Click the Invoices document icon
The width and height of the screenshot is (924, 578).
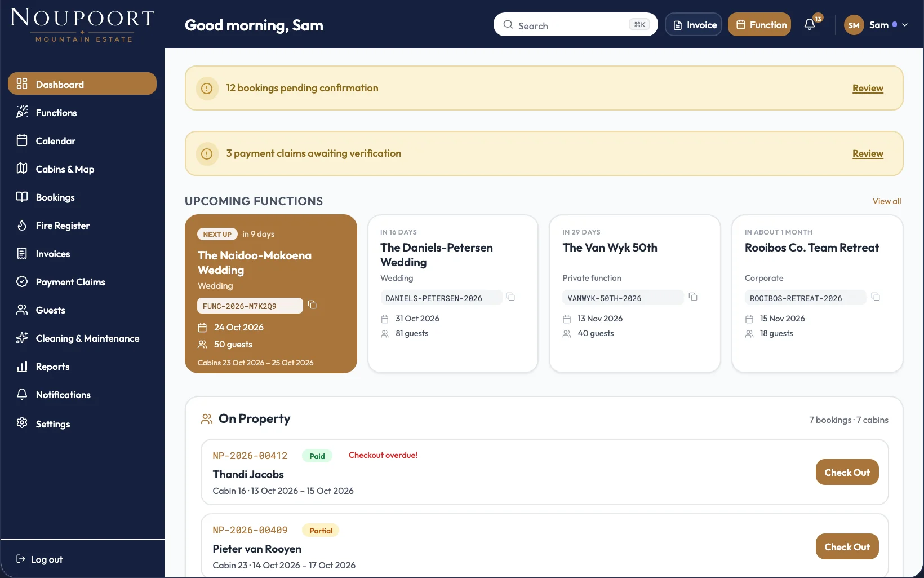22,253
